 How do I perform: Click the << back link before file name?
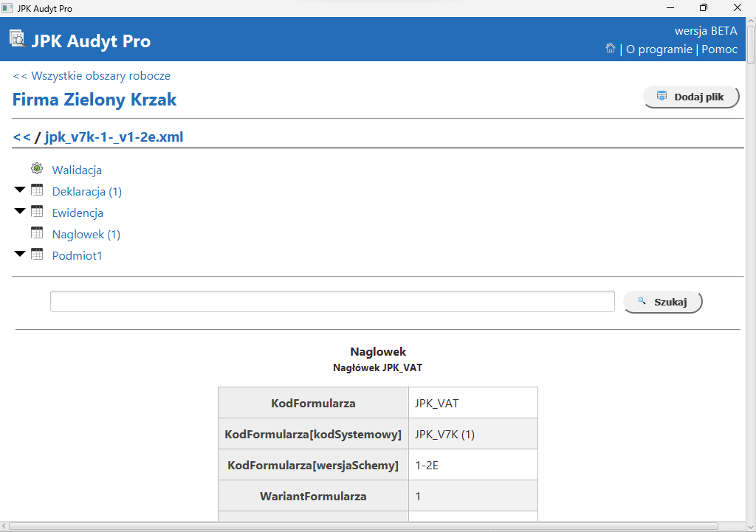pyautogui.click(x=21, y=137)
